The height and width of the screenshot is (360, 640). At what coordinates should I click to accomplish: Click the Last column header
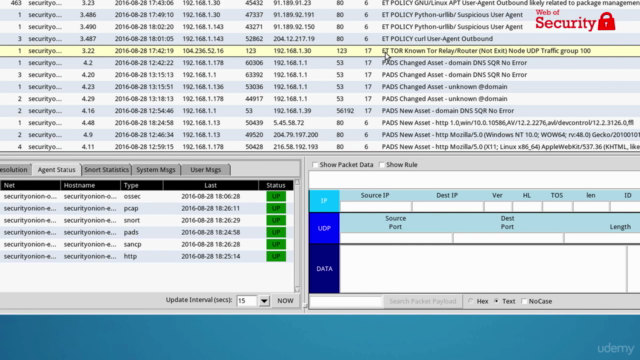coord(211,185)
